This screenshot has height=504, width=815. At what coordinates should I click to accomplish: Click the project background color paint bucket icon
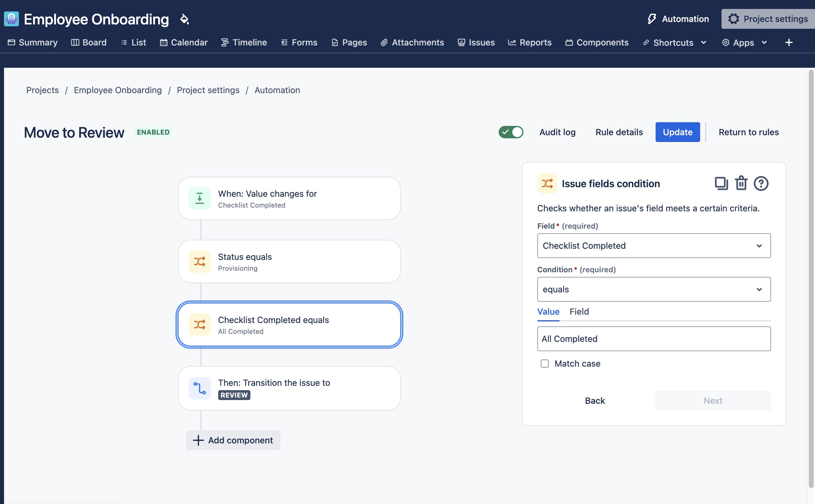pos(184,19)
